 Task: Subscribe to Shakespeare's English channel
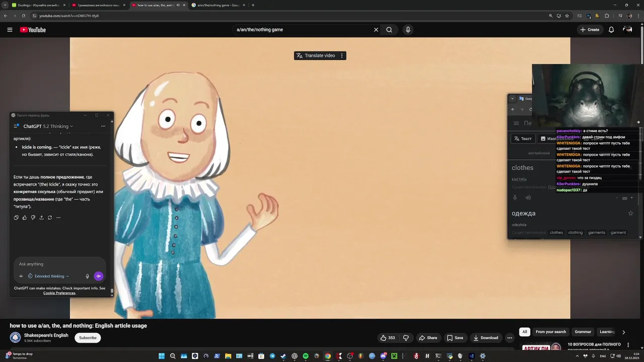(88, 338)
